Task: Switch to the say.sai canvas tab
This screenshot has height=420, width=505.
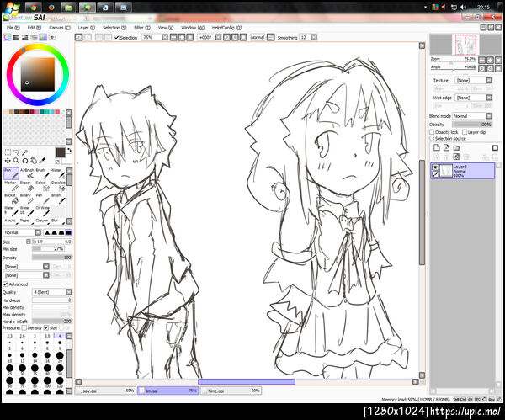Action: click(x=106, y=391)
